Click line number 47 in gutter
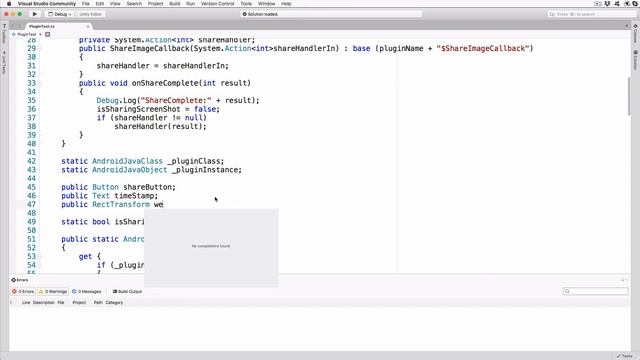The height and width of the screenshot is (360, 640). pos(31,204)
